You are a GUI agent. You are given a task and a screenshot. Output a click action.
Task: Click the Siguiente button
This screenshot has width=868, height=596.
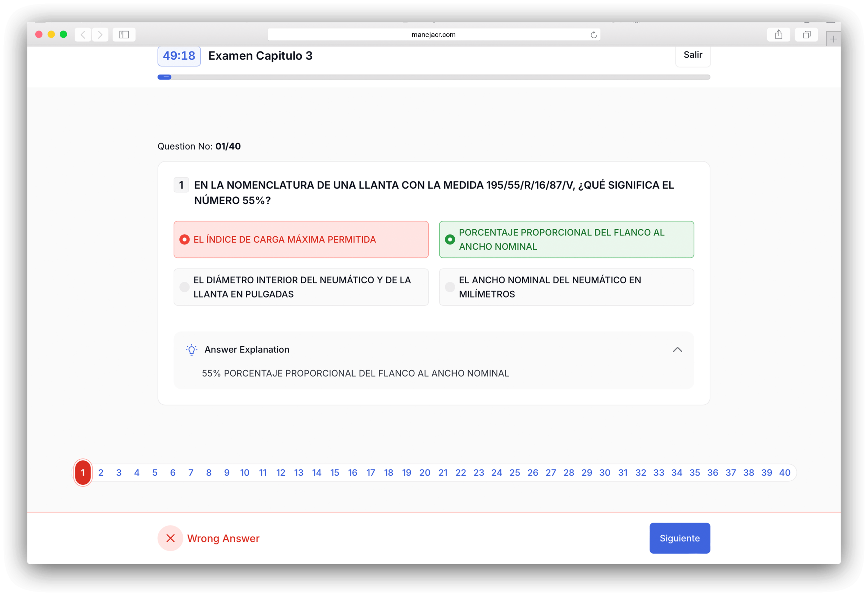tap(680, 538)
